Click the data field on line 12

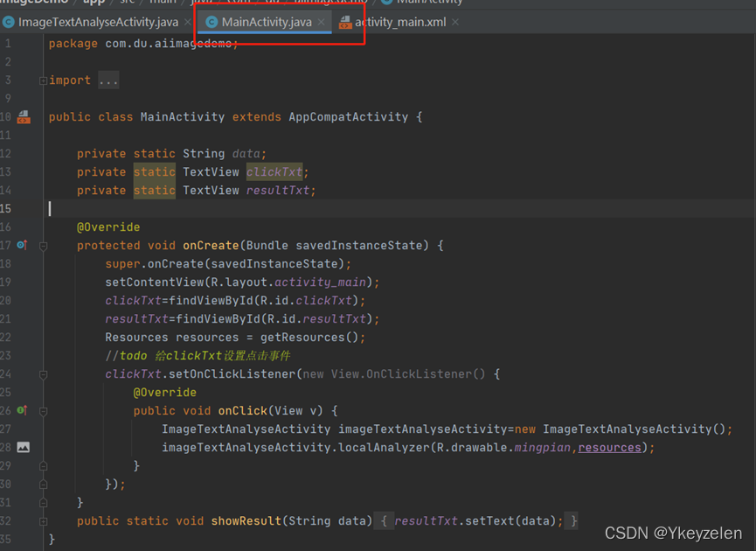coord(246,153)
